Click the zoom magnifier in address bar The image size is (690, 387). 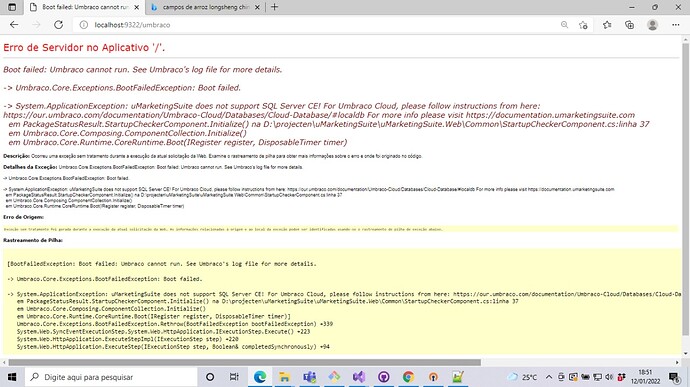(x=564, y=25)
